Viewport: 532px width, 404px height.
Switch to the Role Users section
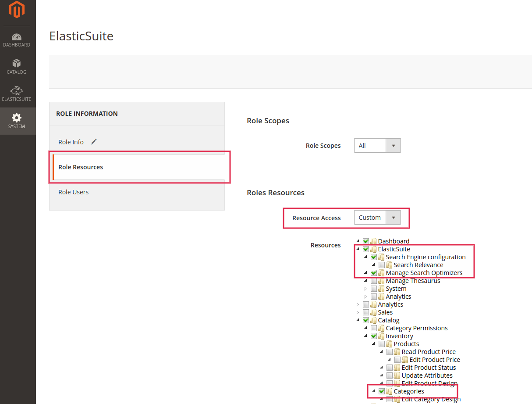pos(73,192)
